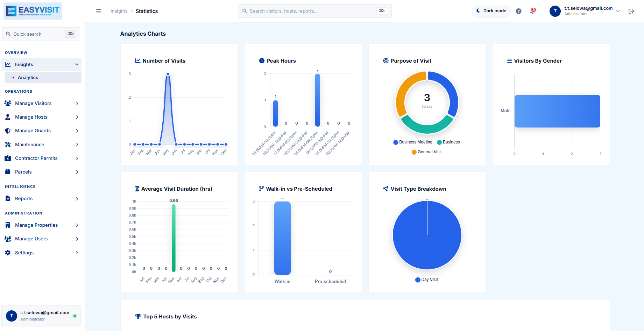Click the logout arrow icon
The height and width of the screenshot is (331, 644).
pyautogui.click(x=631, y=11)
